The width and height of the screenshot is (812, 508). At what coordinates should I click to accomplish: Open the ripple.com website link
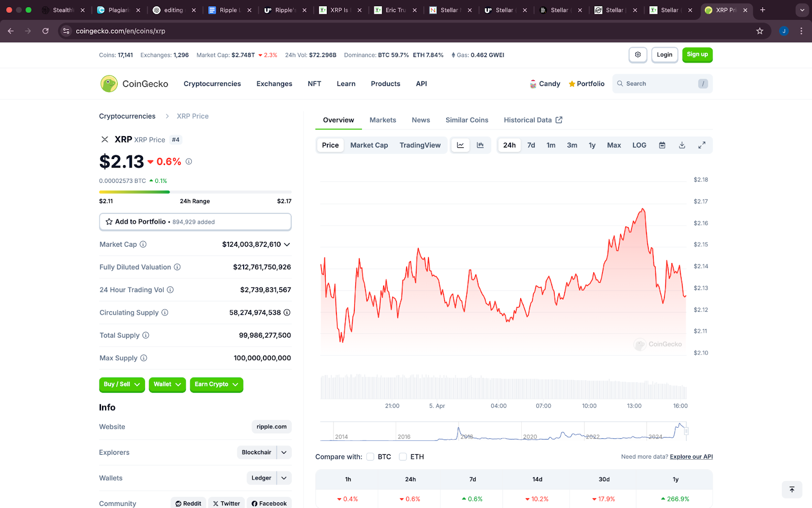coord(272,427)
